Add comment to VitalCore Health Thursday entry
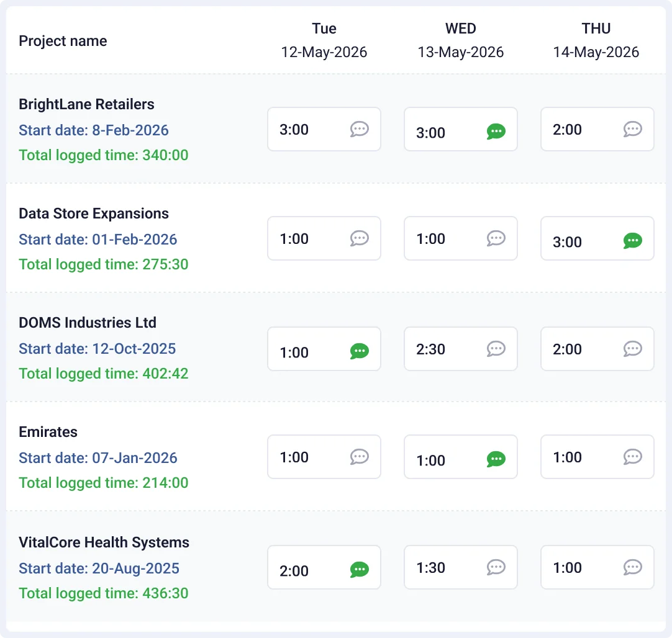The height and width of the screenshot is (638, 672). click(633, 567)
